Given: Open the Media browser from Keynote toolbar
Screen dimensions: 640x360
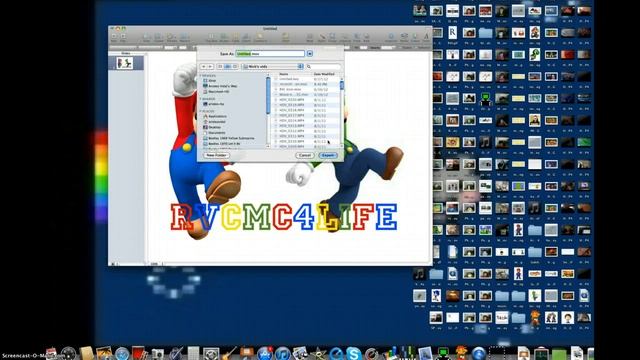Looking at the screenshot, I should click(404, 38).
